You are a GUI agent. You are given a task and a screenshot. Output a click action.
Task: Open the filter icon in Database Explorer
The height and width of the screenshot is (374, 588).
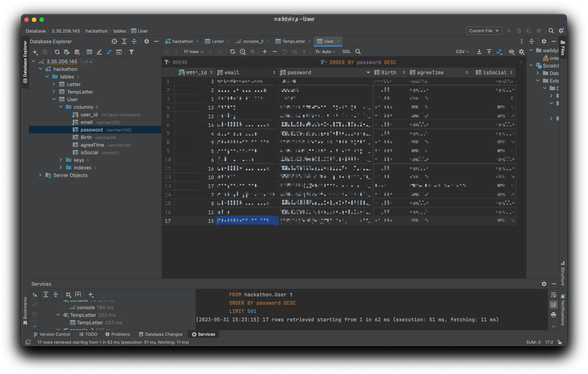click(131, 52)
